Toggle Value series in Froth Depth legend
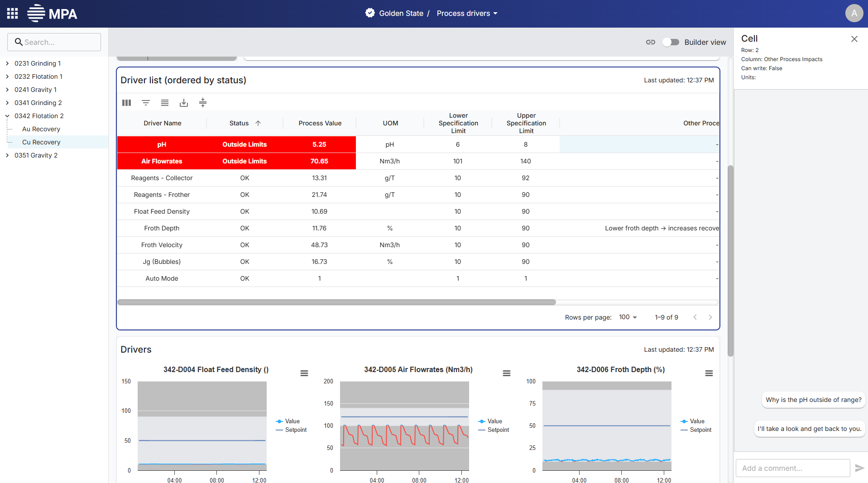Screen dimensions: 868x483 coord(693,421)
